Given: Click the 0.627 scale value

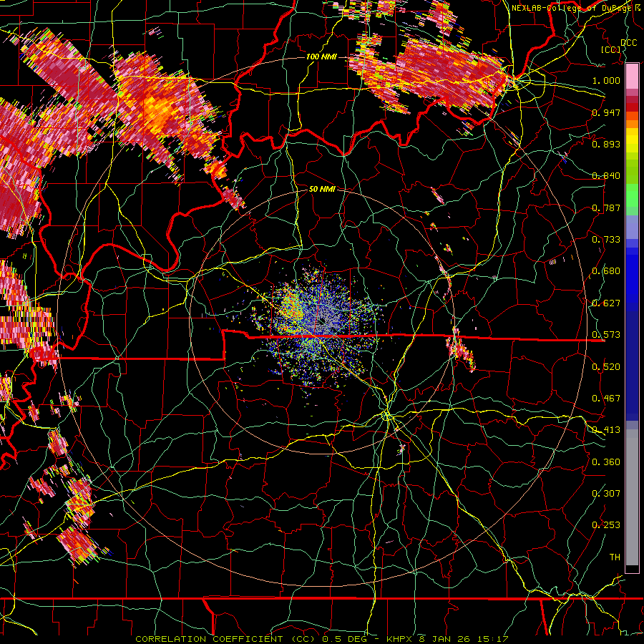Looking at the screenshot, I should (x=606, y=303).
